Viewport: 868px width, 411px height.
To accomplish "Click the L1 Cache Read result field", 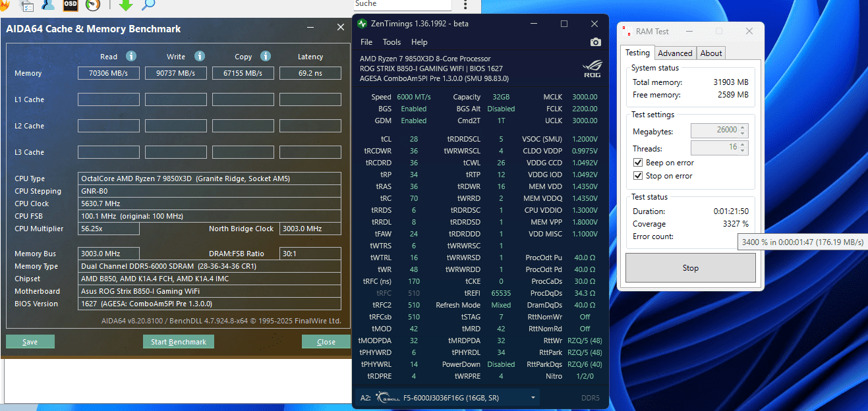I will pos(109,99).
